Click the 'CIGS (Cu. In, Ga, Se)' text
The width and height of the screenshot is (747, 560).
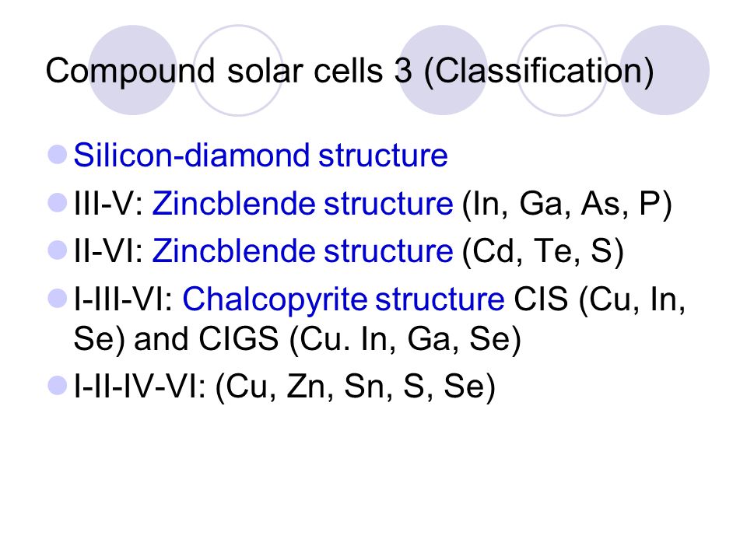[359, 340]
